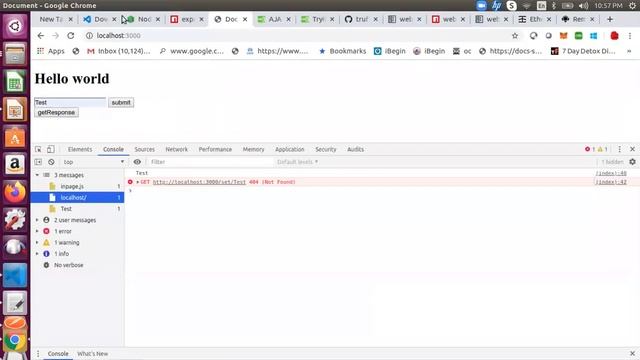Open LibreOffice Calc from the dock
This screenshot has width=640, height=360.
coord(15,82)
